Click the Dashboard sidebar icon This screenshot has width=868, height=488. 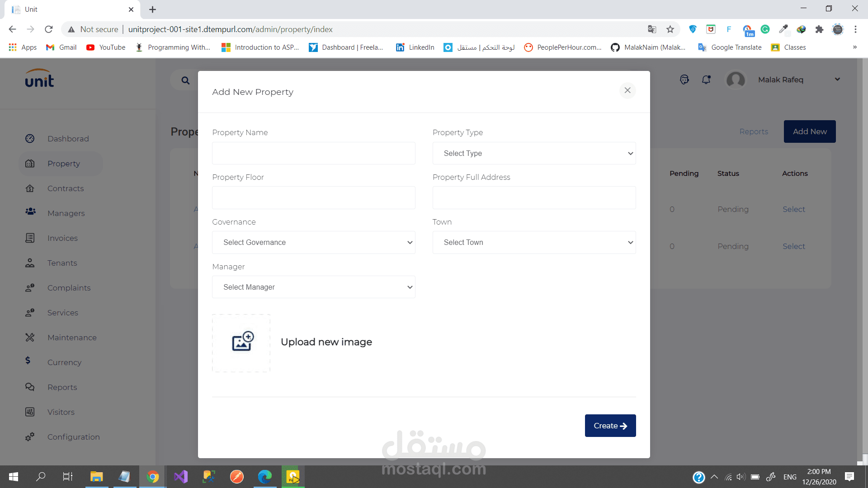click(30, 139)
